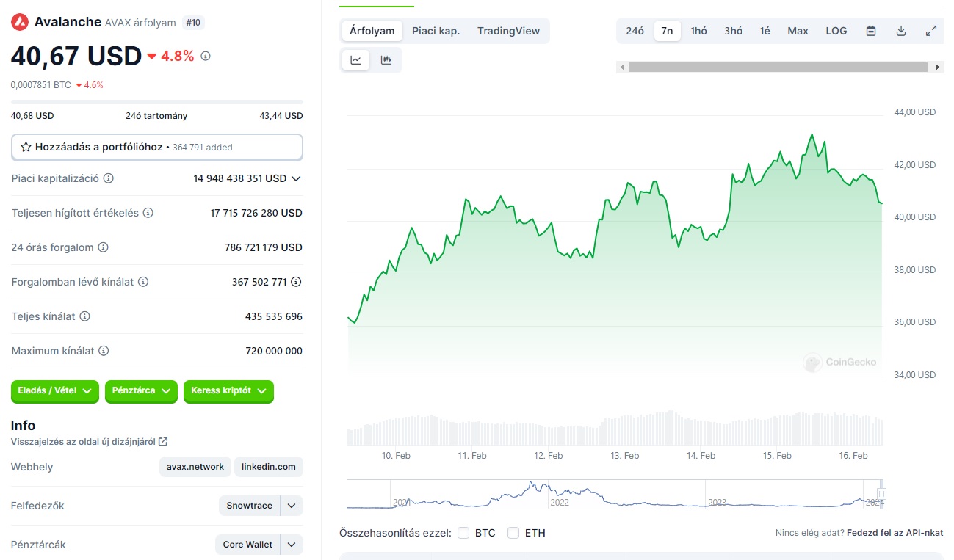
Task: Click the 40,67 USD price value
Action: coord(76,56)
